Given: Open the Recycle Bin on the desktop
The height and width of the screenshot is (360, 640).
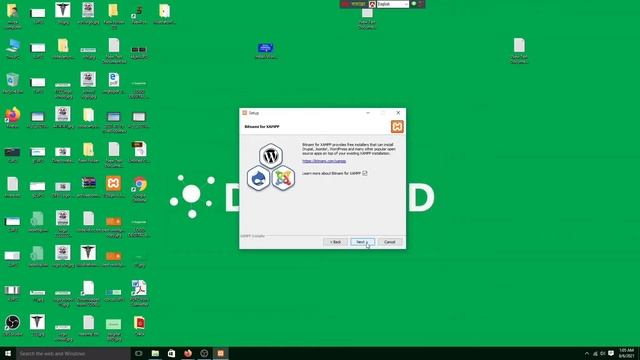Looking at the screenshot, I should [x=13, y=83].
